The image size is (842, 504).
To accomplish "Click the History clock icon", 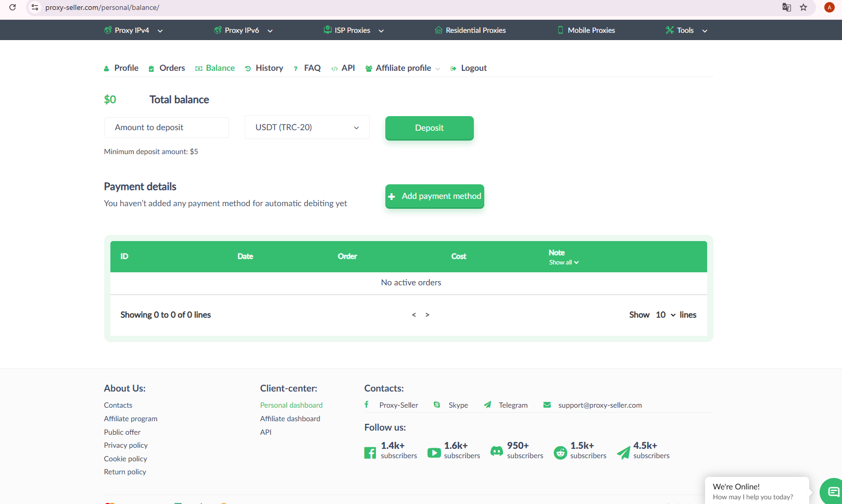I will [x=248, y=69].
